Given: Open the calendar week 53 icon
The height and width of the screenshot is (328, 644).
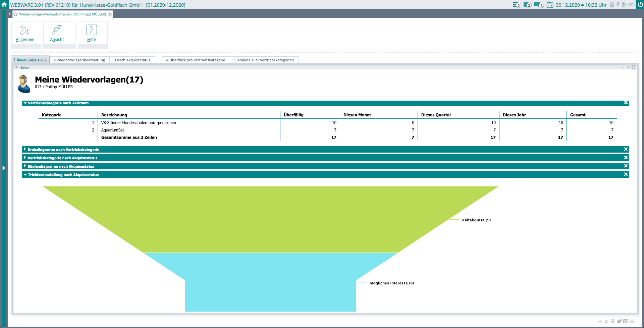Looking at the screenshot, I should click(550, 5).
